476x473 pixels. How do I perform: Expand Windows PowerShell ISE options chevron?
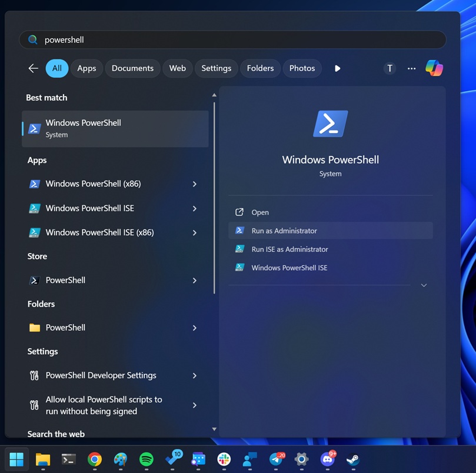coord(195,208)
